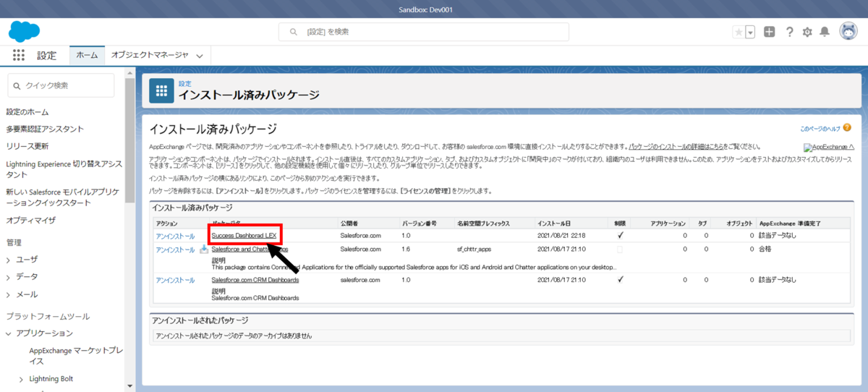Expand the データ section chevron
Screen dimensions: 868x392
coord(9,277)
